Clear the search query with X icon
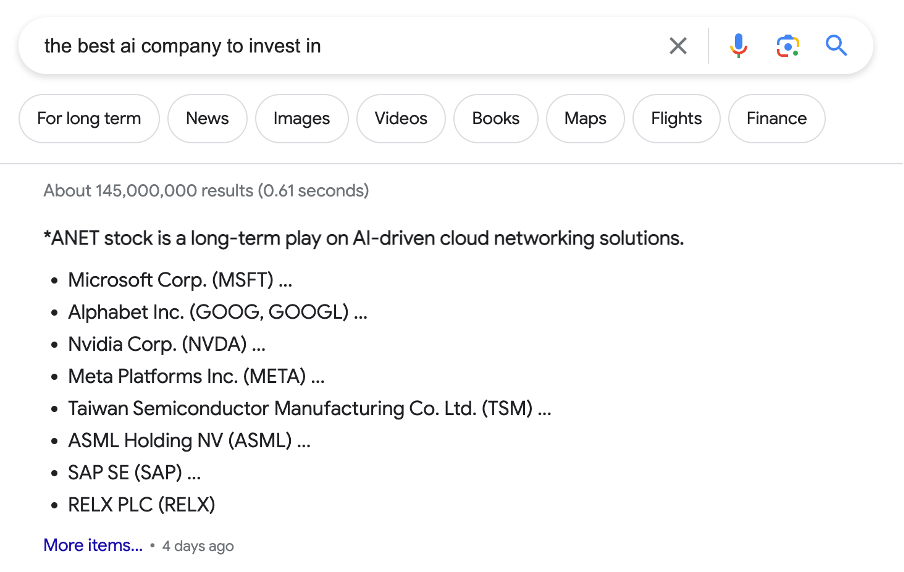 (678, 46)
